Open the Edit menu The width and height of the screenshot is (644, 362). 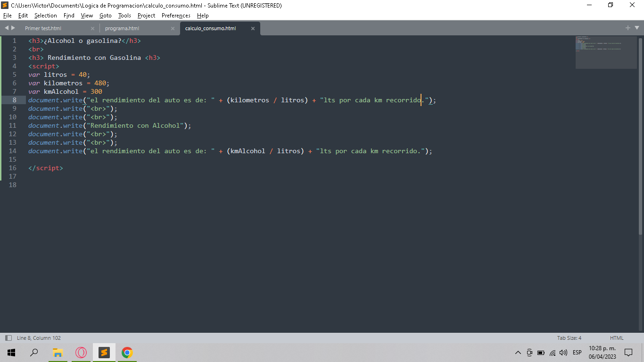click(23, 16)
